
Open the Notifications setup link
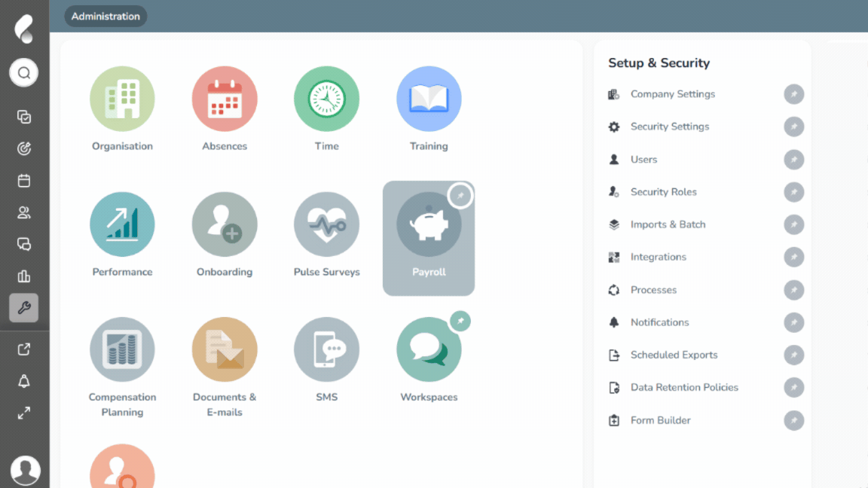click(x=659, y=322)
